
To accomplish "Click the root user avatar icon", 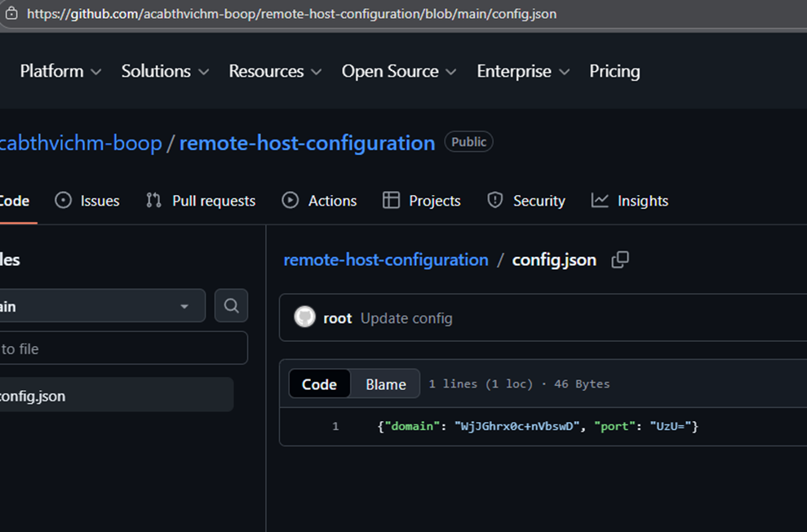I will tap(304, 317).
